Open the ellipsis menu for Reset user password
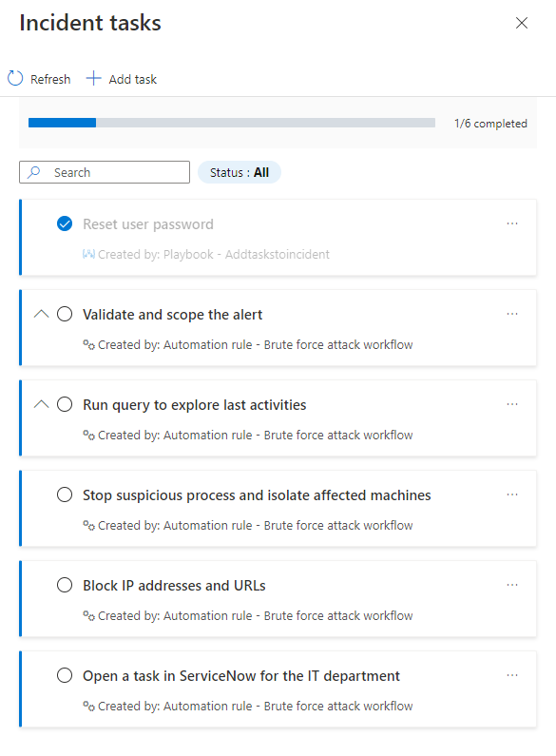 pos(512,223)
